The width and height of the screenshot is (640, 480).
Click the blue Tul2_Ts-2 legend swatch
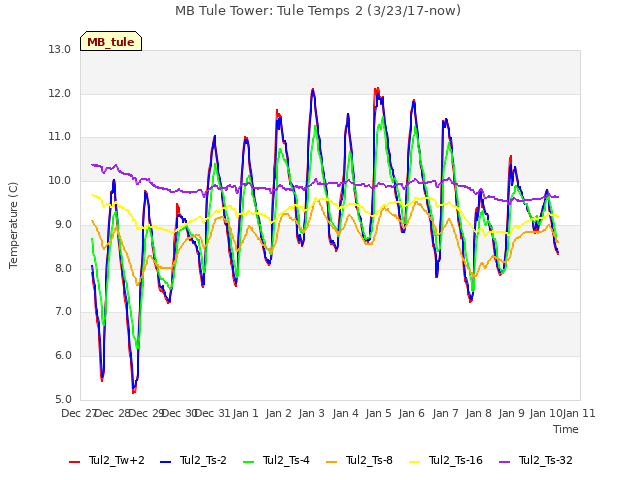click(x=165, y=462)
